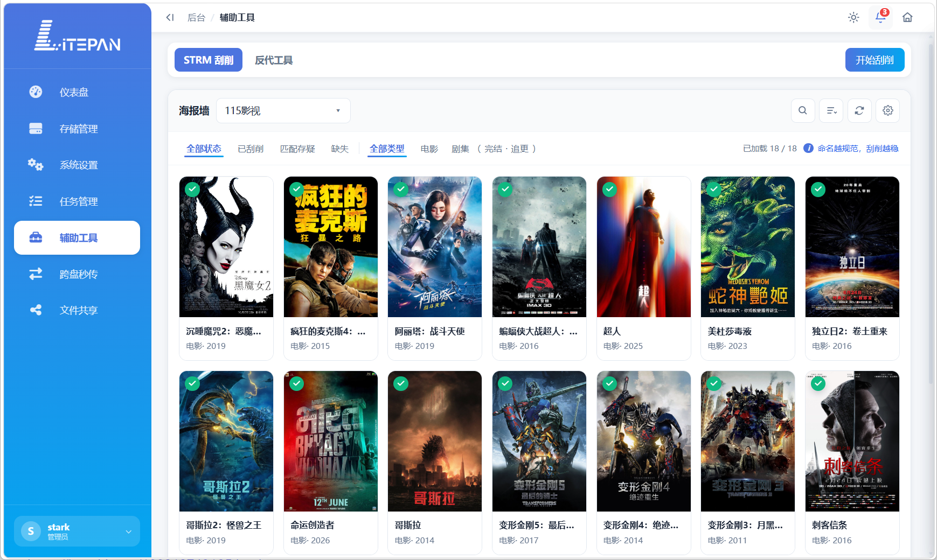Toggle the check mark on 命运创造者 poster
937x560 pixels.
[x=297, y=383]
